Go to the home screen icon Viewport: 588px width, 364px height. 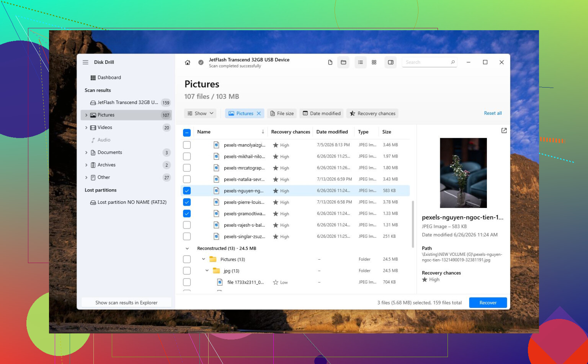[x=188, y=62]
